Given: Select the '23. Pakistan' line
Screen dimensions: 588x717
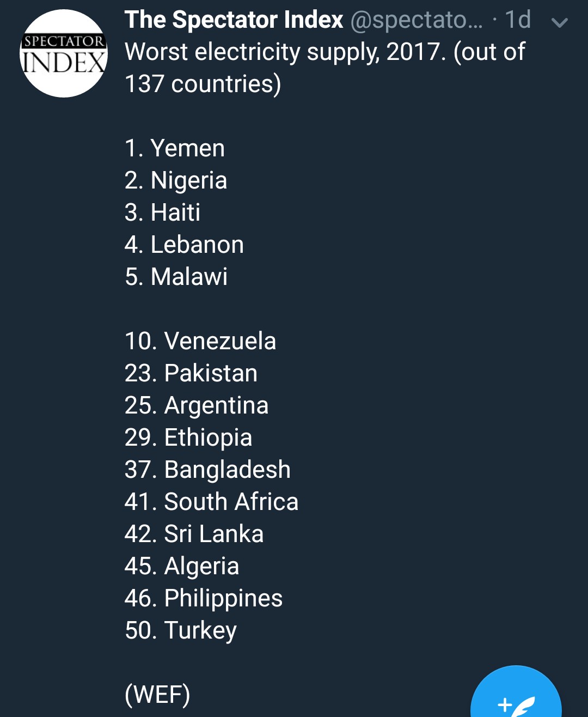Looking at the screenshot, I should pyautogui.click(x=191, y=373).
